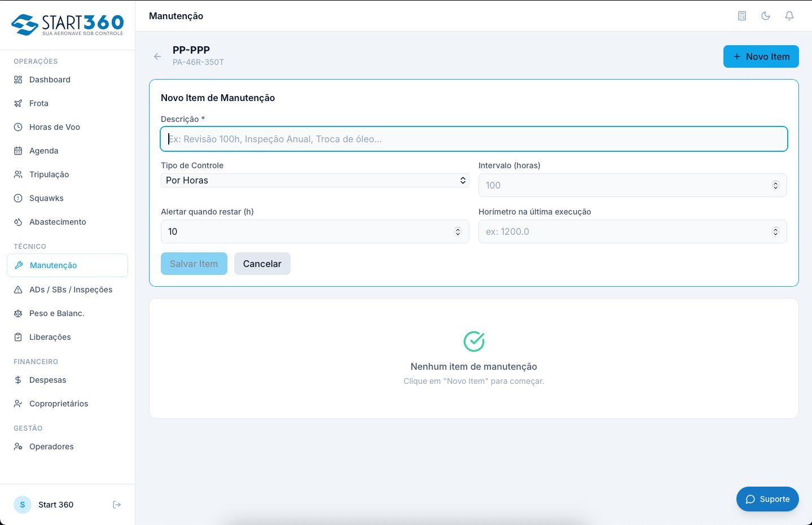Viewport: 812px width, 525px height.
Task: Click the Start 360 user avatar
Action: [x=23, y=505]
